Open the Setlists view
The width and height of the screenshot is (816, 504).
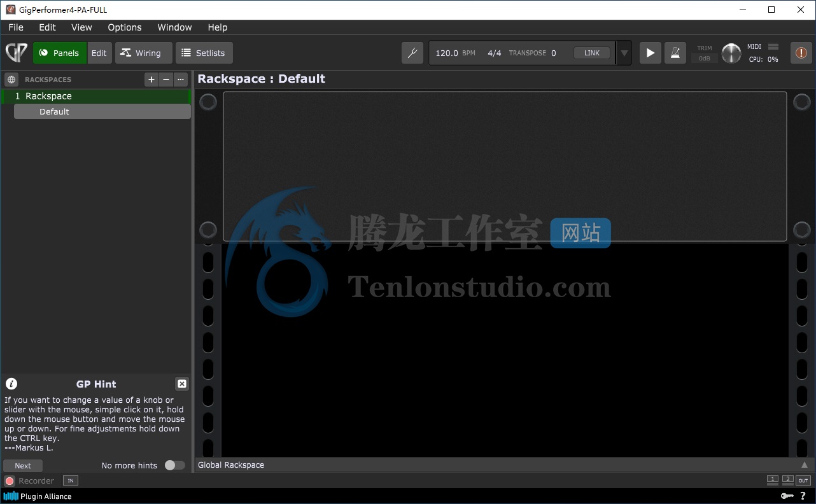[x=204, y=53]
